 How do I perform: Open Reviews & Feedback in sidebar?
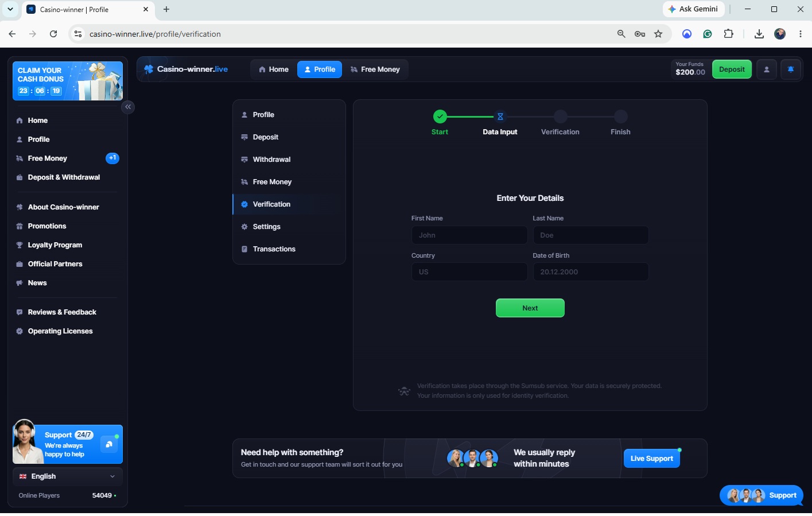point(61,312)
